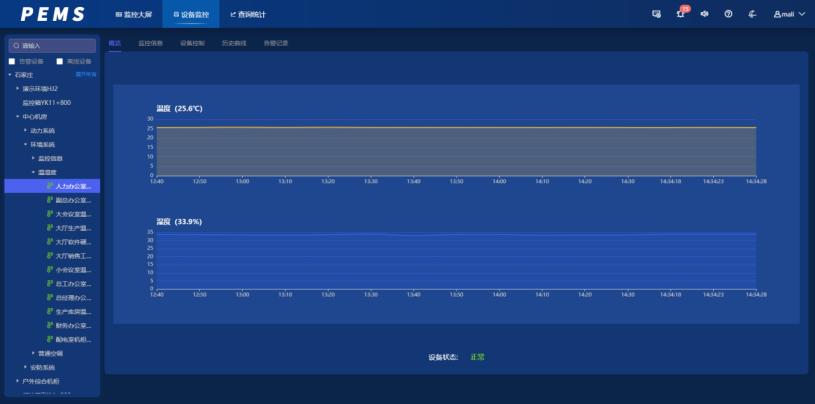
Task: Click sensor icon of 配电室机柜 item
Action: [x=50, y=340]
